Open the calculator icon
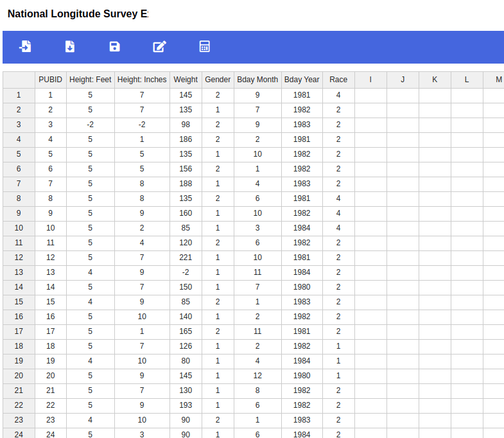 [205, 46]
